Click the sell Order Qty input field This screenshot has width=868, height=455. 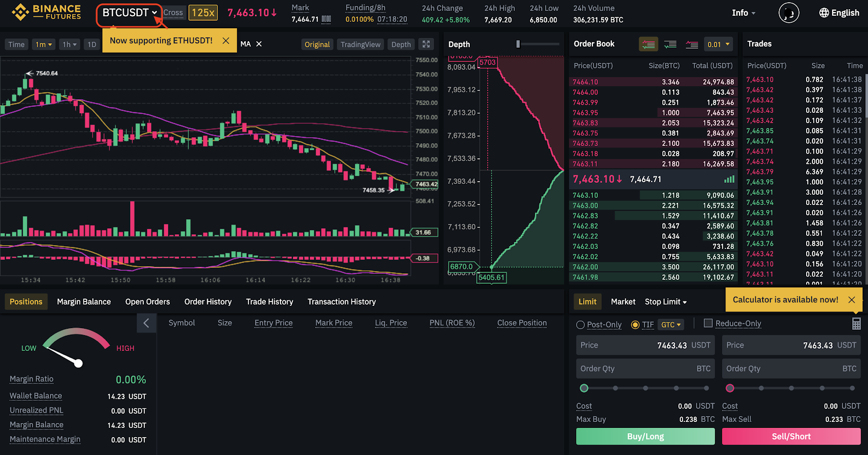click(x=792, y=369)
